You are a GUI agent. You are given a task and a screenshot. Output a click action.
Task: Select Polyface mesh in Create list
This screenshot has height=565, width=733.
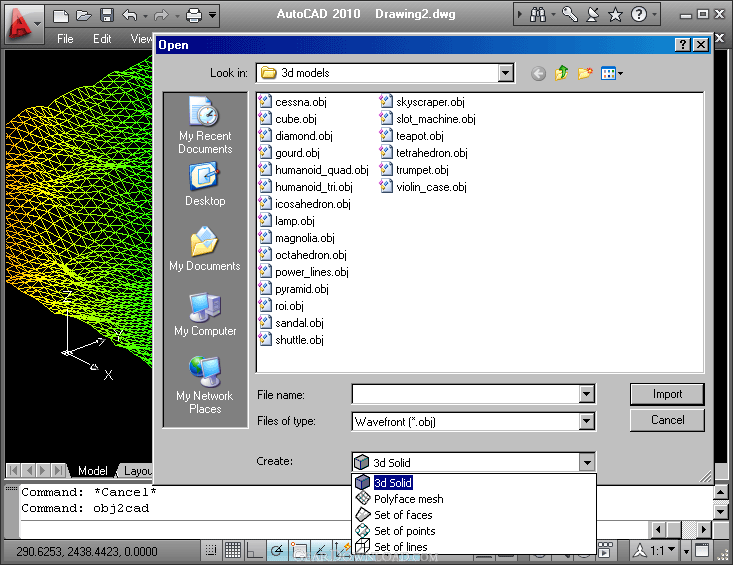(474, 499)
